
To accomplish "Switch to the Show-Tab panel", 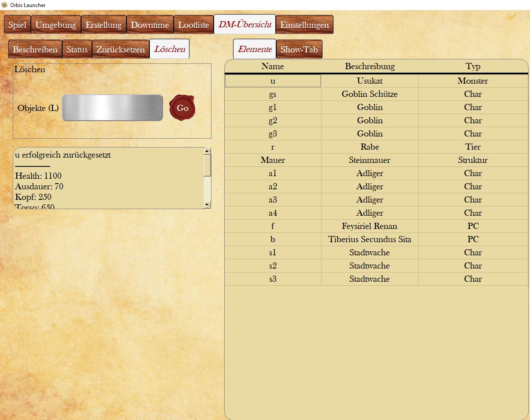I will point(299,49).
